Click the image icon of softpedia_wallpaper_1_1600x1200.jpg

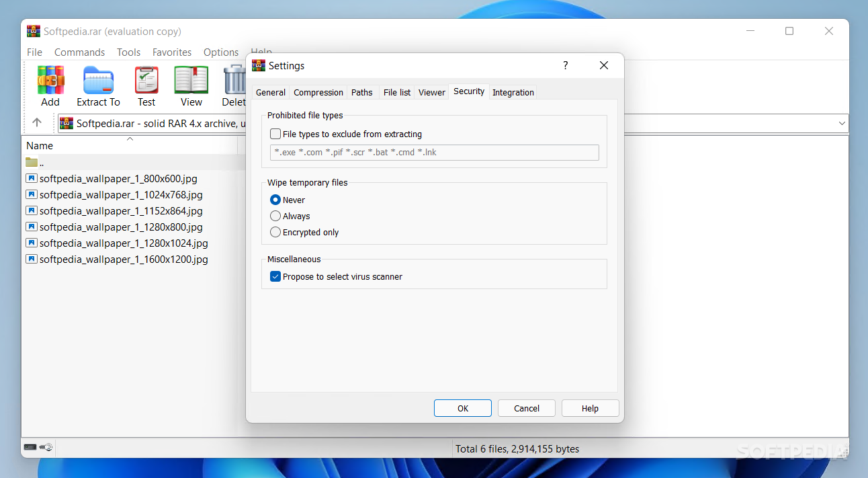(32, 259)
